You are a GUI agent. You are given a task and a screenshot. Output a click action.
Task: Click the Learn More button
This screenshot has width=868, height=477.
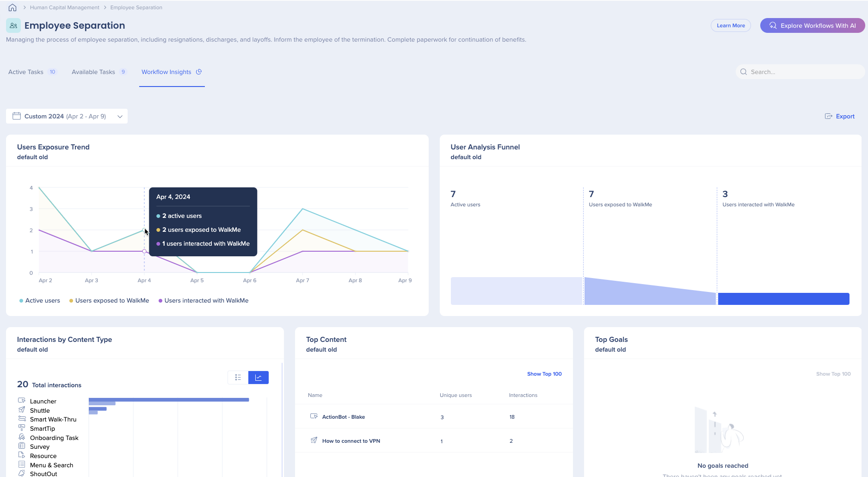(730, 25)
